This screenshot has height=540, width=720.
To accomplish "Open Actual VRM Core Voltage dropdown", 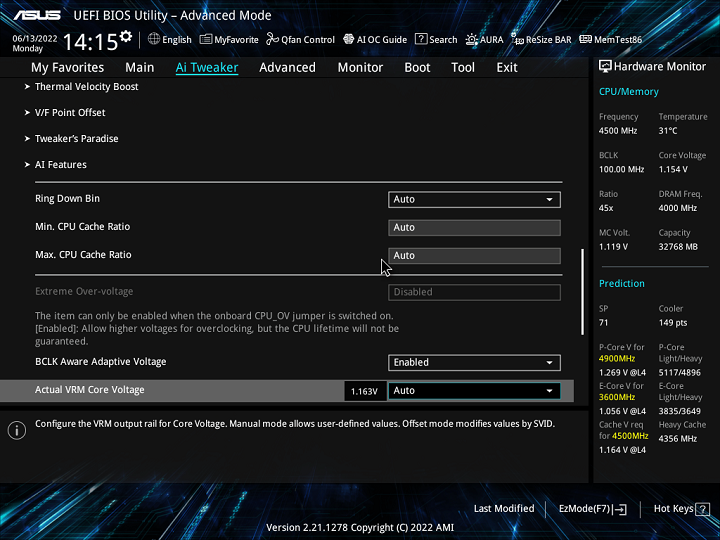I will tap(474, 391).
